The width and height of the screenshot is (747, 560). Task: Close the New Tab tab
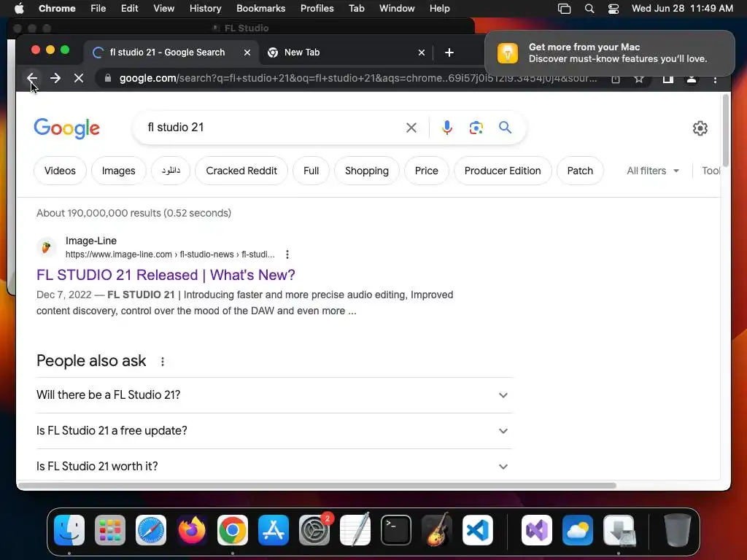click(422, 52)
